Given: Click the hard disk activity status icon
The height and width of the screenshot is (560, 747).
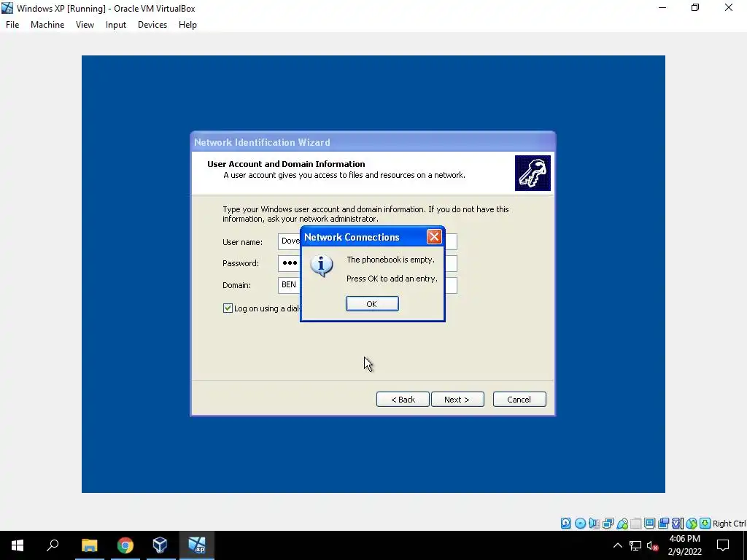Looking at the screenshot, I should pos(566,524).
